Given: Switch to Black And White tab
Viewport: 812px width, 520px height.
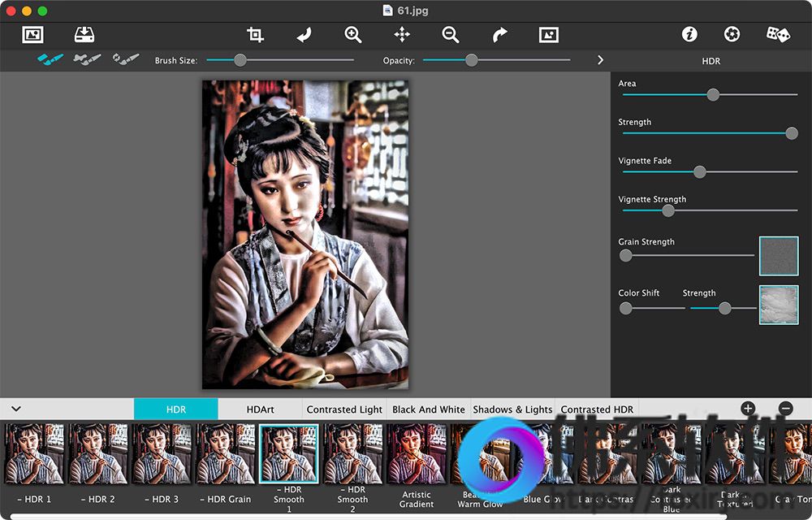Looking at the screenshot, I should click(429, 409).
